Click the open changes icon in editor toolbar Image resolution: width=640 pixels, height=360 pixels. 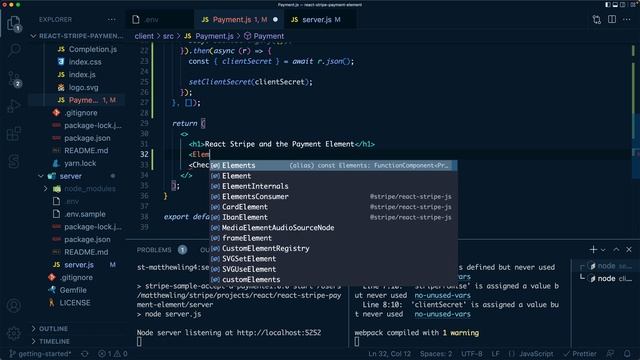(x=596, y=20)
